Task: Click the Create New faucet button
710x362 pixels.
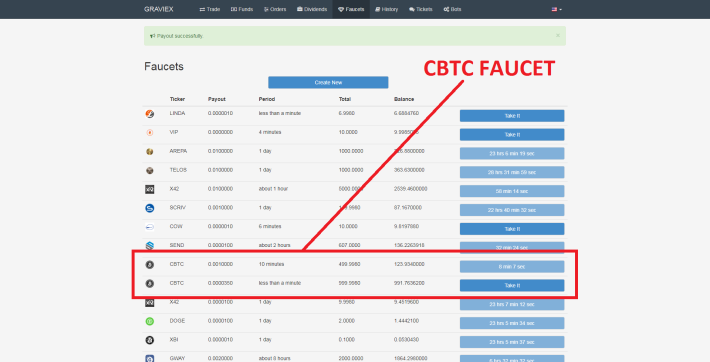Action: (328, 82)
